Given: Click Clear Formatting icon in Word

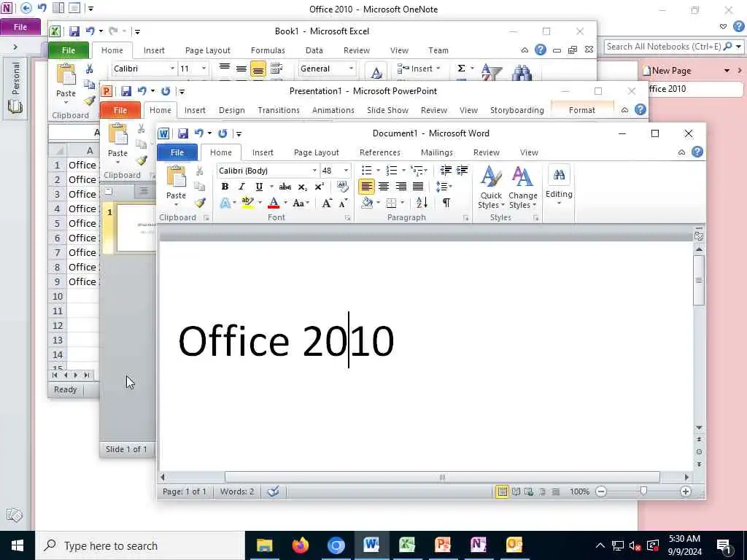Looking at the screenshot, I should [342, 187].
